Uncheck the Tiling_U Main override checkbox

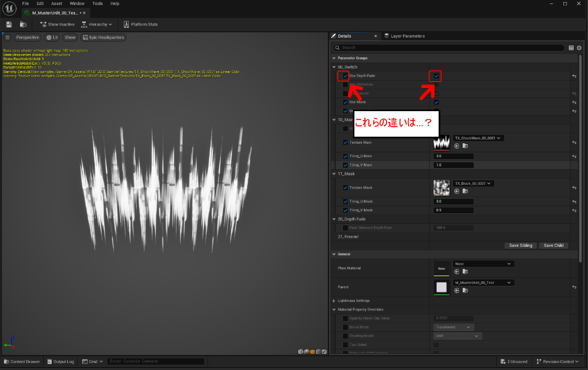coord(345,156)
